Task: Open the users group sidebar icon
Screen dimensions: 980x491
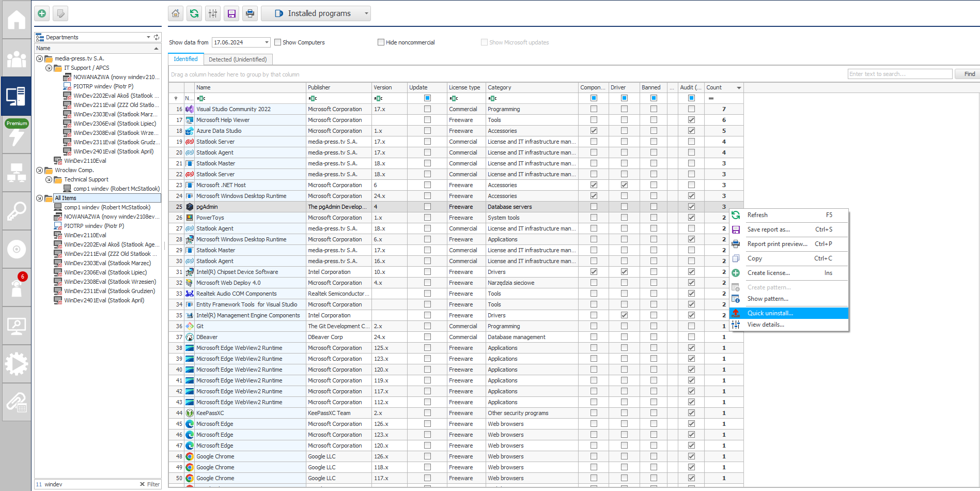Action: [x=16, y=58]
